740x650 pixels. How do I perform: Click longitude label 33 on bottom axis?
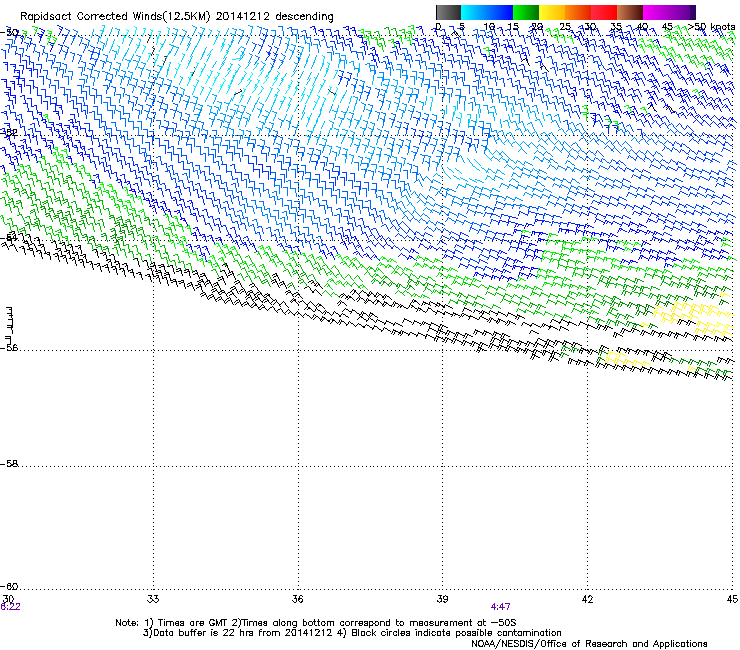coord(153,599)
